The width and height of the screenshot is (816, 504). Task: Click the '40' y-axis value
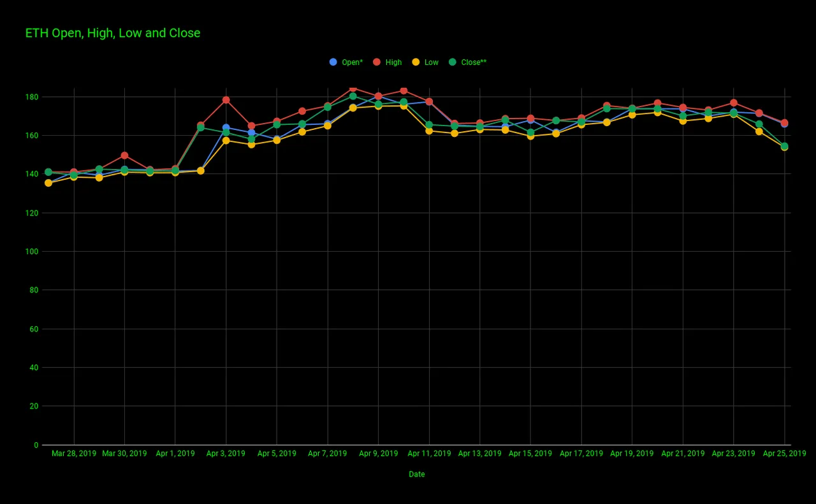pyautogui.click(x=34, y=368)
